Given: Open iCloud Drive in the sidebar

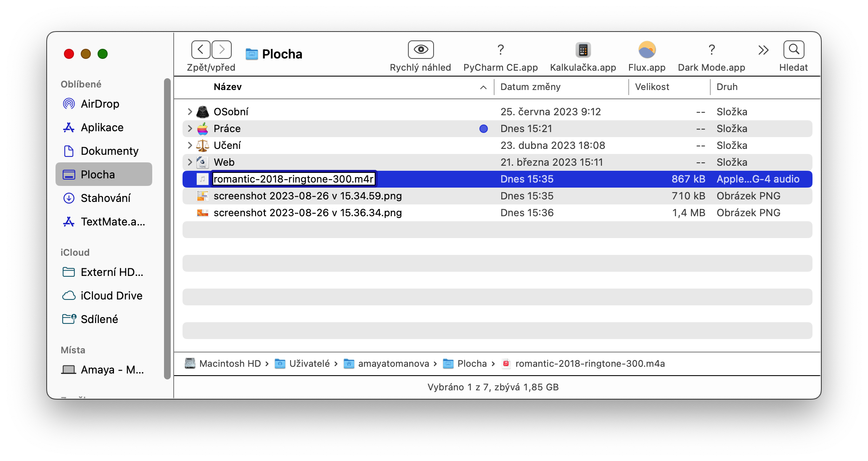Looking at the screenshot, I should (111, 296).
